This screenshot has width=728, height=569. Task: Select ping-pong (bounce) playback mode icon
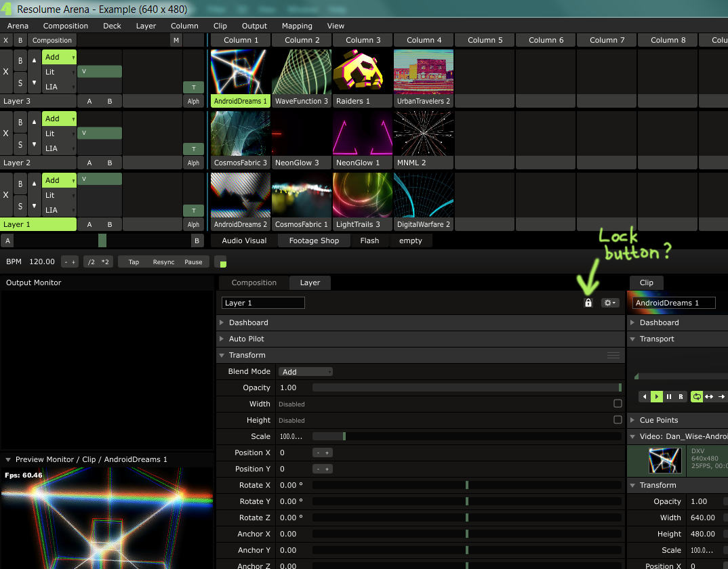[709, 396]
